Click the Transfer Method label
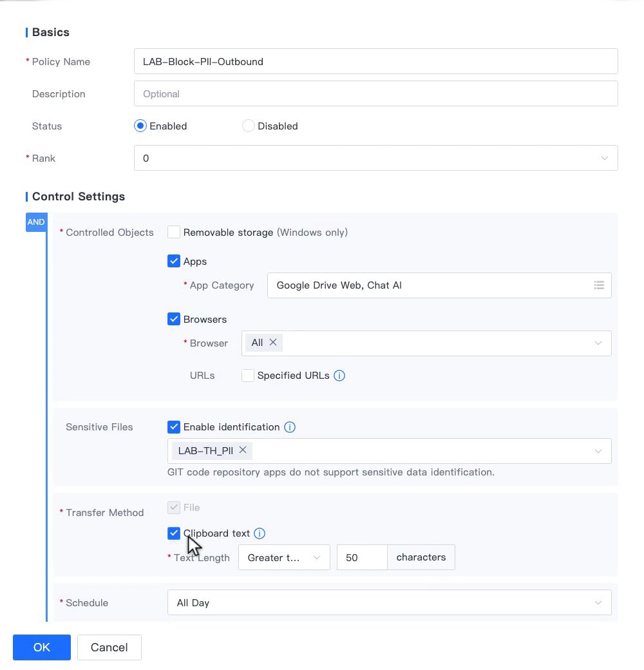This screenshot has width=644, height=670. click(104, 513)
